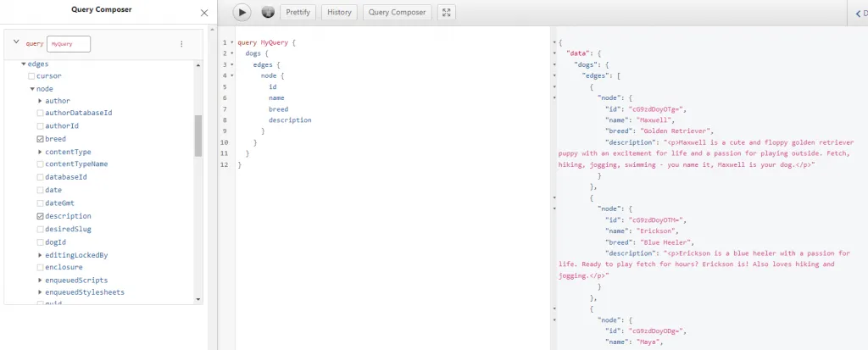868x350 pixels.
Task: Fold line 1 of the query editor
Action: click(231, 42)
